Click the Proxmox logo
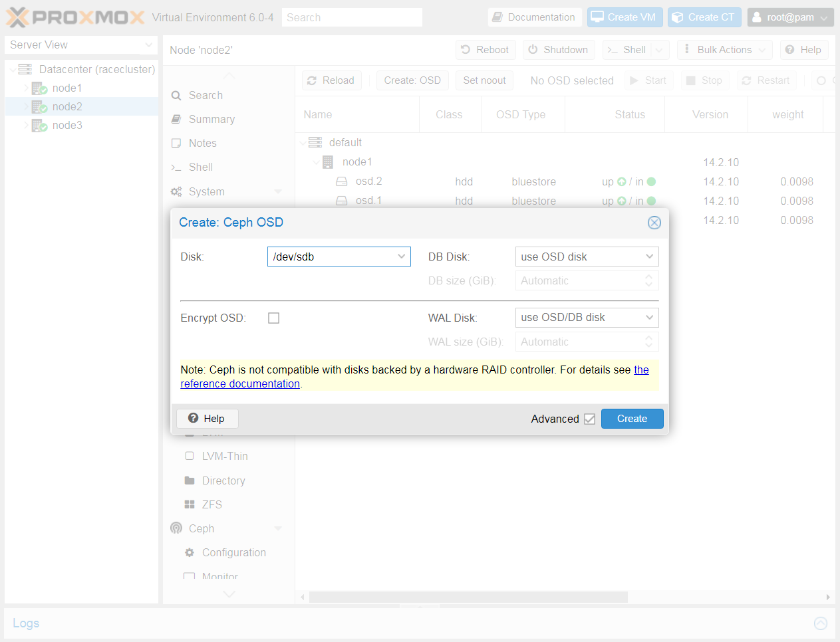Viewport: 840px width, 642px height. coord(75,17)
